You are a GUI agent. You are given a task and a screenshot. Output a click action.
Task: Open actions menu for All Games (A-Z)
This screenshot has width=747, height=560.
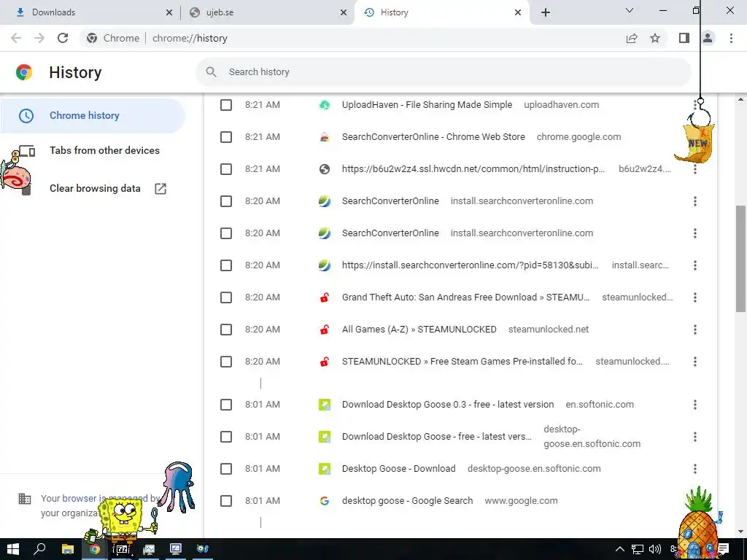point(695,330)
